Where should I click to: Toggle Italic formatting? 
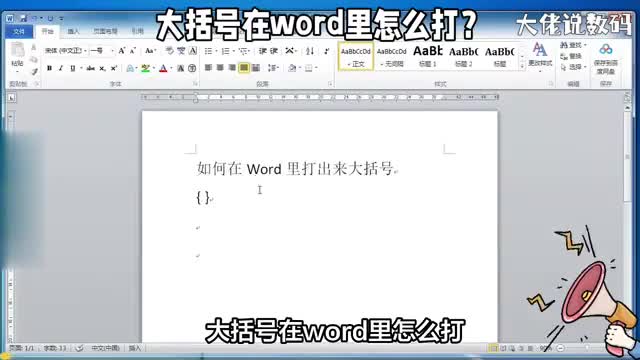[61, 68]
